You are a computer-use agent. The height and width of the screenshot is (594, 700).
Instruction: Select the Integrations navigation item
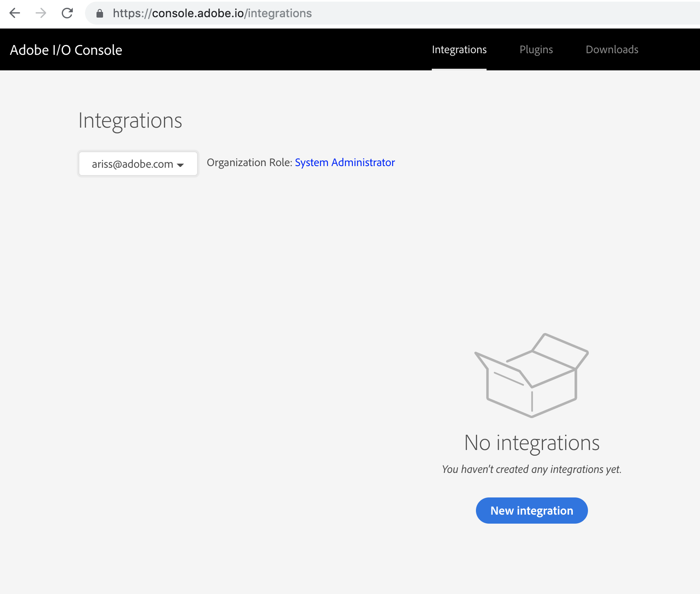point(459,49)
